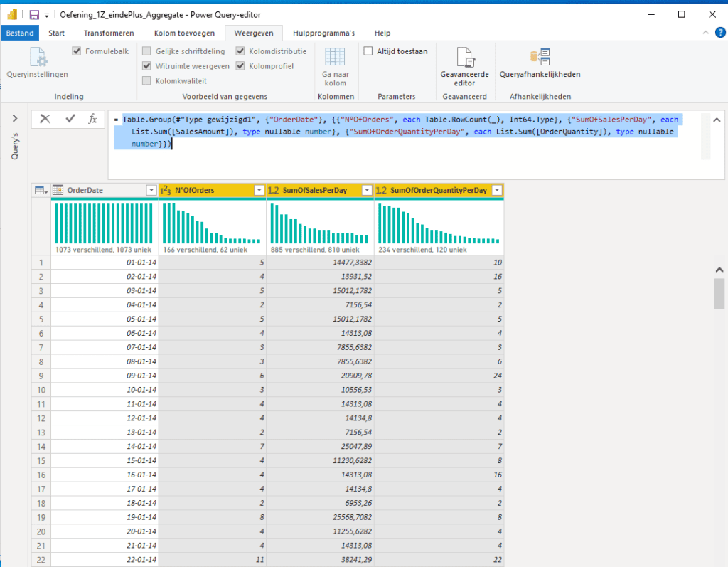Click SumOfOrderQuantityPerDay decimal type icon
Viewport: 728px width, 567px height.
click(381, 190)
